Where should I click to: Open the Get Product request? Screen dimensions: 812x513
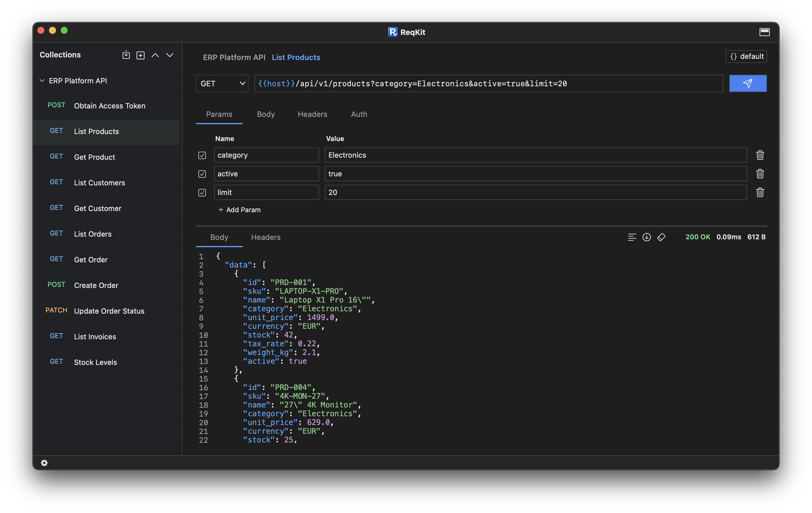click(x=106, y=157)
